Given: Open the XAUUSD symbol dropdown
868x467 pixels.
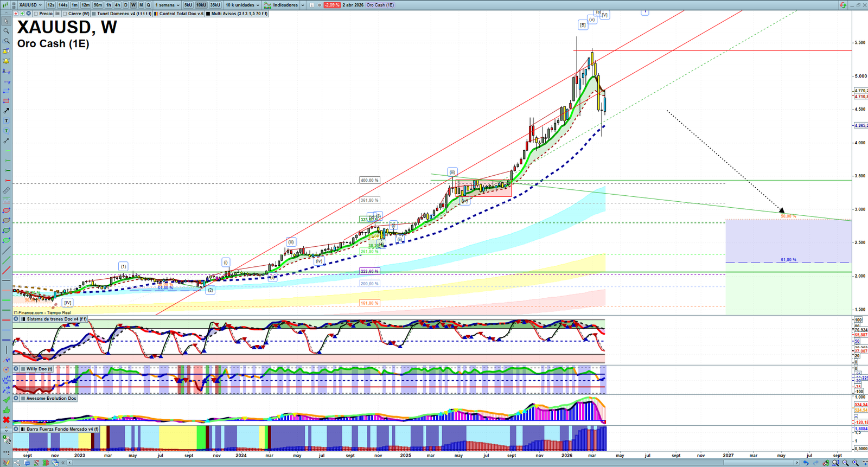Looking at the screenshot, I should pyautogui.click(x=30, y=5).
